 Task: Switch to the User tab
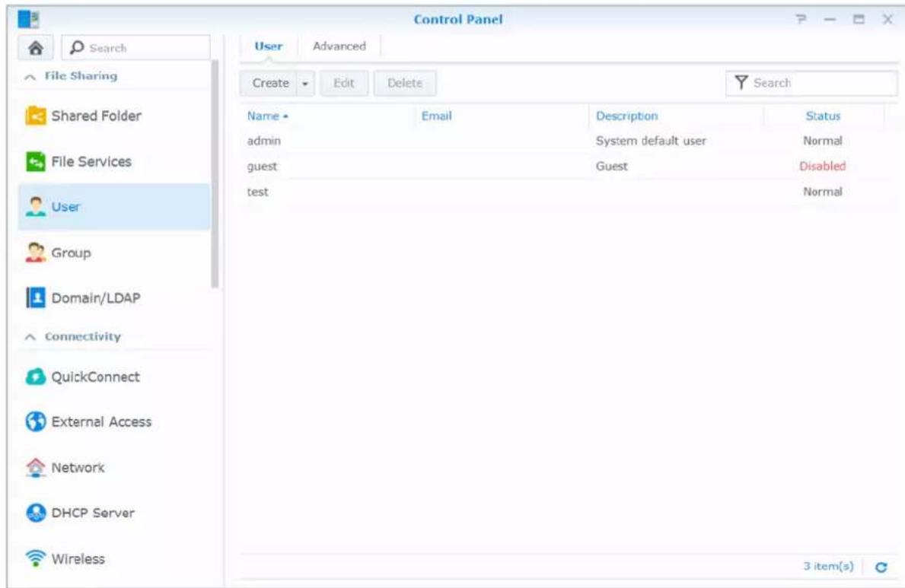pyautogui.click(x=269, y=46)
